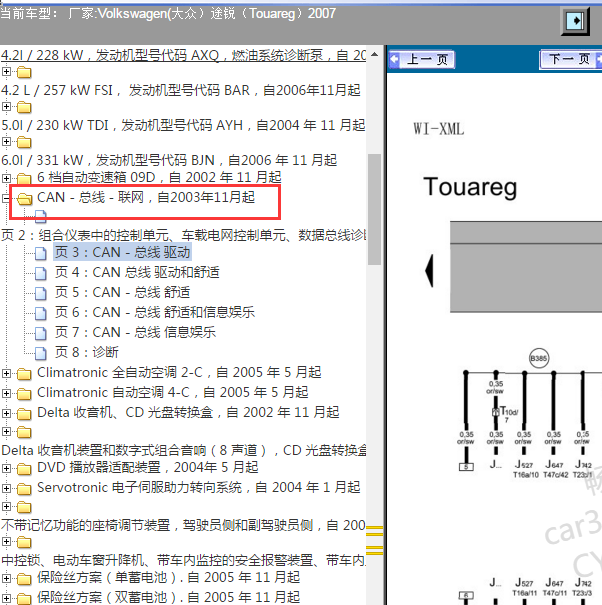Expand 保险丝方案（双蓄电池）folder
The image size is (602, 605).
pos(6,598)
